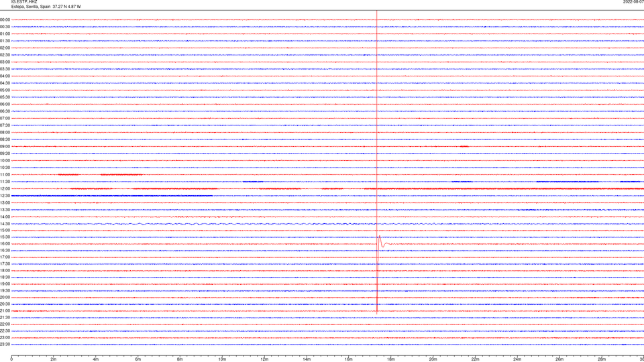
Task: Select the 02:00 time row label
Action: tap(5, 48)
